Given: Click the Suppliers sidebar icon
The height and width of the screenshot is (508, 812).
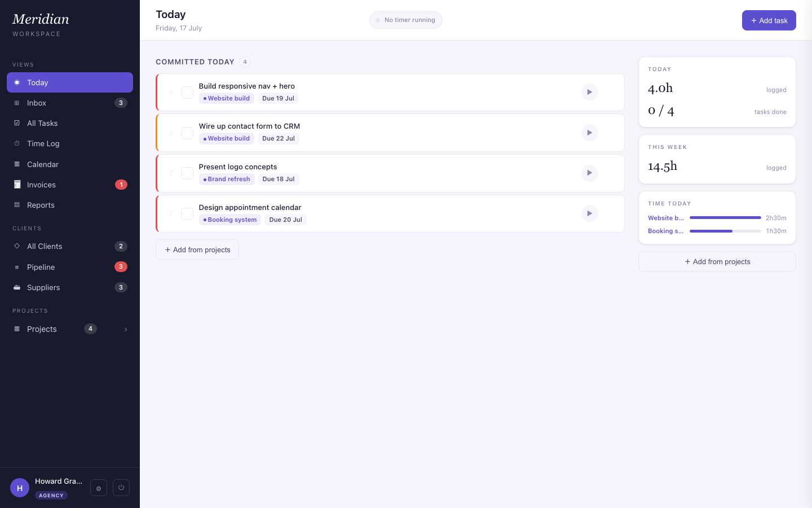Looking at the screenshot, I should [x=17, y=287].
